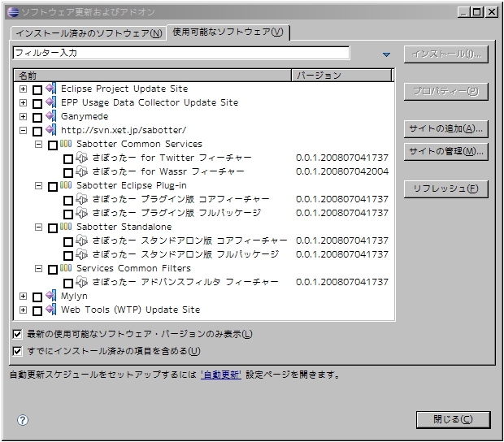
Task: Click the 閉じる button
Action: [x=454, y=419]
